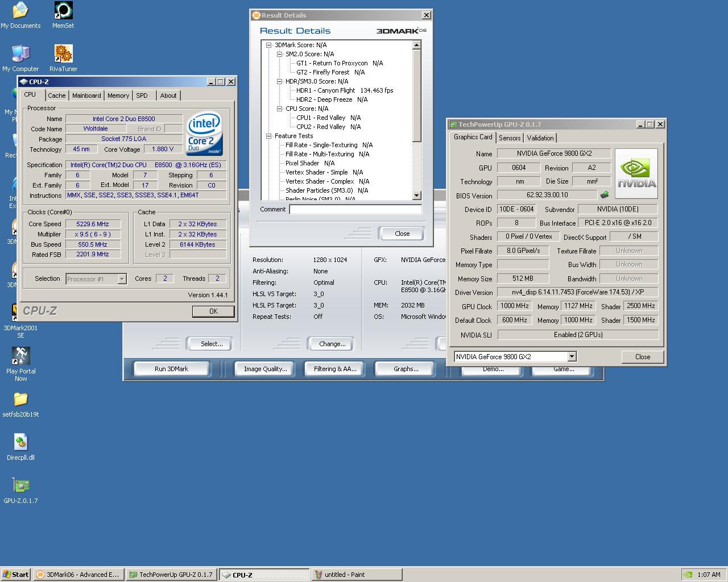The image size is (728, 582).
Task: Collapse HDR/SM3.0 Score tree node
Action: (x=280, y=81)
